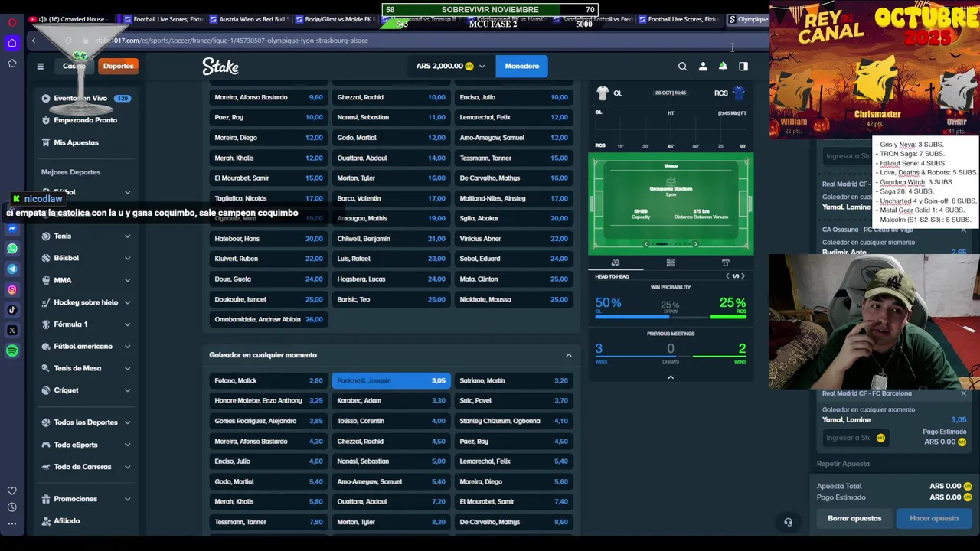
Task: Open the Stake hamburger menu
Action: pyautogui.click(x=40, y=67)
